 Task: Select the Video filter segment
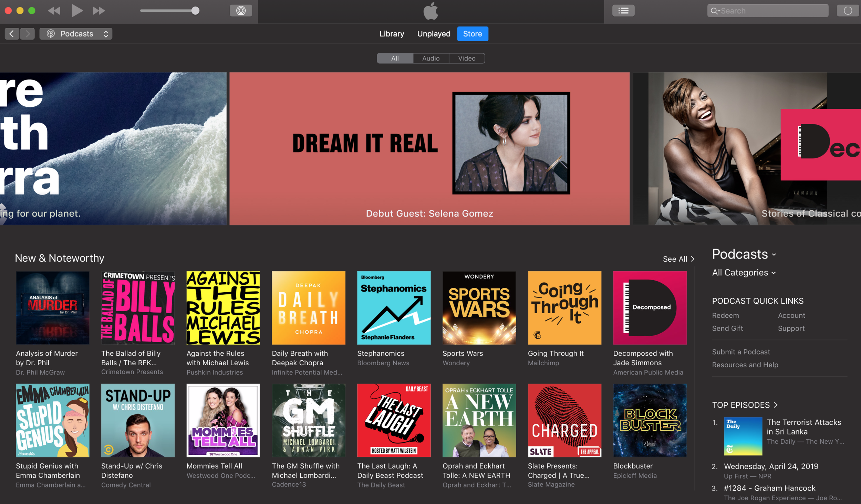coord(467,58)
